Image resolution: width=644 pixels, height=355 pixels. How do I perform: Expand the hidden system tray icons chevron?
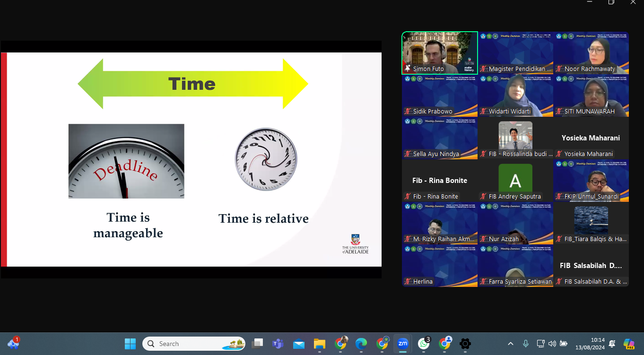[x=511, y=344]
